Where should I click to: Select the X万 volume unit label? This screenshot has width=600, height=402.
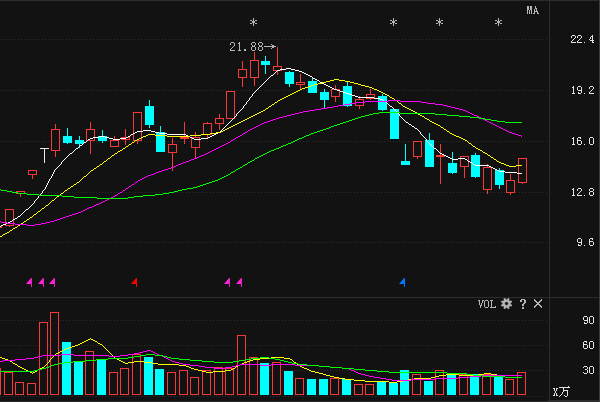(x=561, y=392)
